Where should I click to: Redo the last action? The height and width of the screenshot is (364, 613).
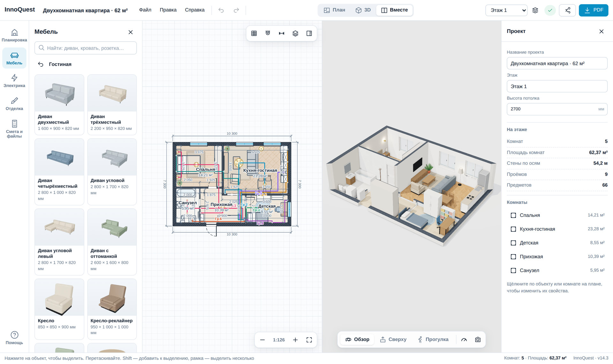click(236, 10)
